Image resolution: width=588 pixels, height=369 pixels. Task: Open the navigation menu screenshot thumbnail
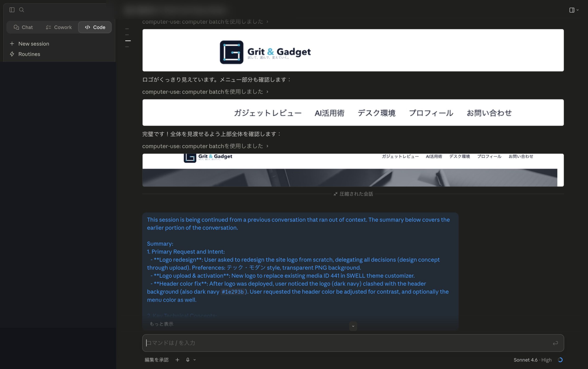[x=353, y=113]
